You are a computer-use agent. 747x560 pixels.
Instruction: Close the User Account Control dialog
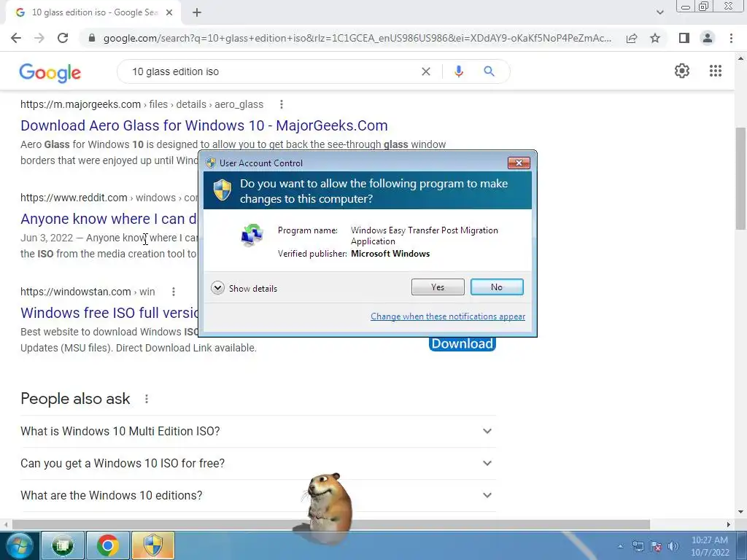pyautogui.click(x=519, y=163)
